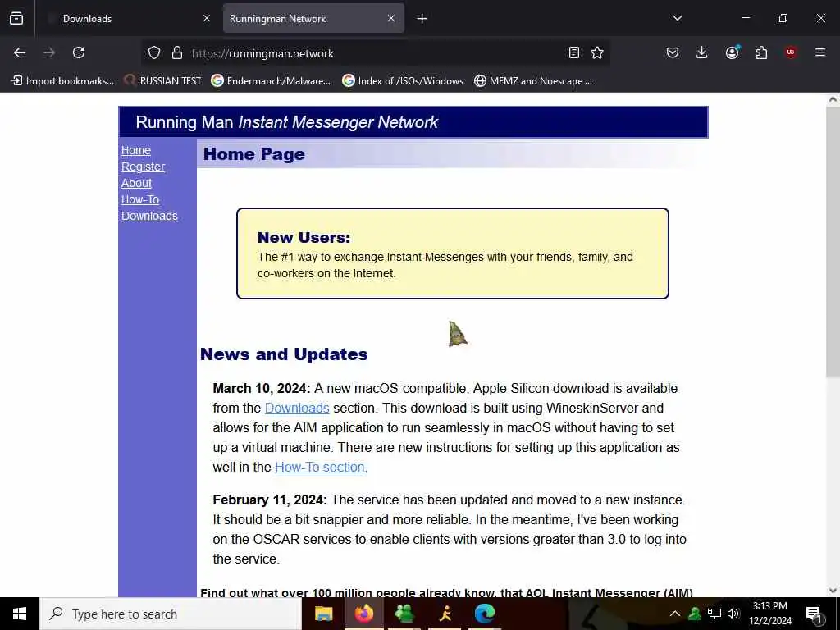Screen dimensions: 840x630
Task: Click the Home Page heading
Action: [254, 154]
